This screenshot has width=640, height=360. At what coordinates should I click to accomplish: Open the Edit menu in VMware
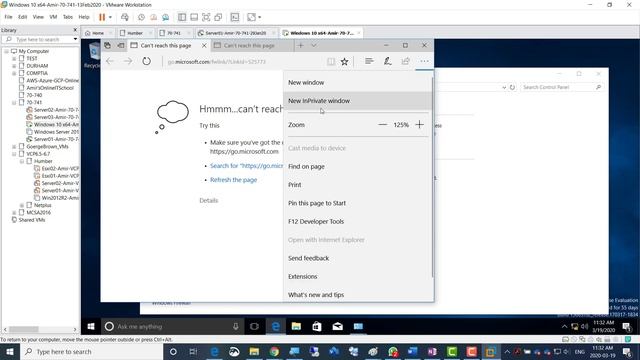22,17
